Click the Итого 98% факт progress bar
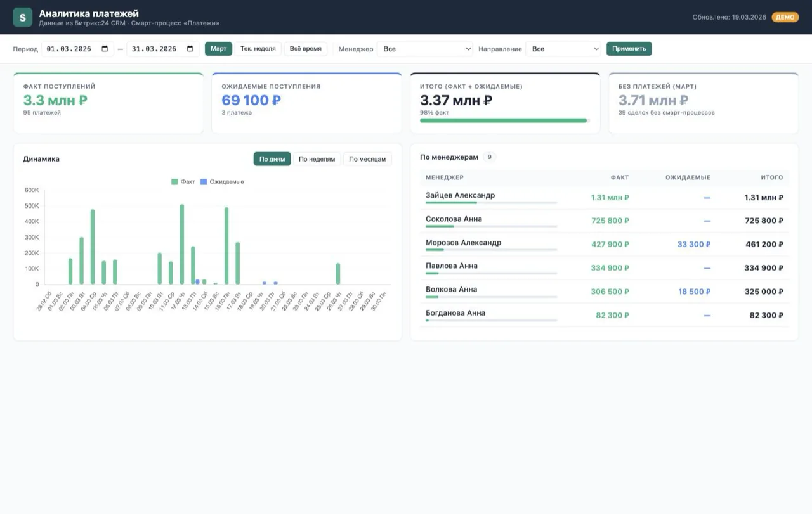This screenshot has width=812, height=514. (505, 120)
